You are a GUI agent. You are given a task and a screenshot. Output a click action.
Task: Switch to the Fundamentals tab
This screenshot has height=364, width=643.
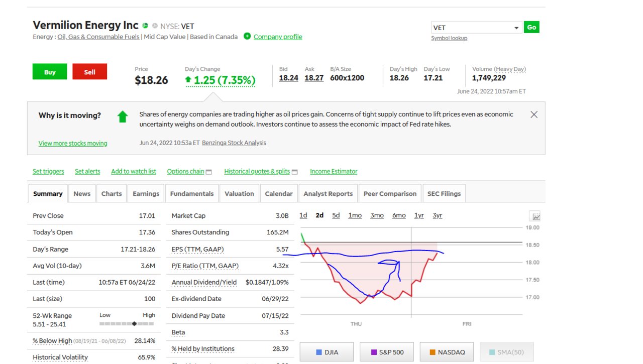click(x=192, y=193)
